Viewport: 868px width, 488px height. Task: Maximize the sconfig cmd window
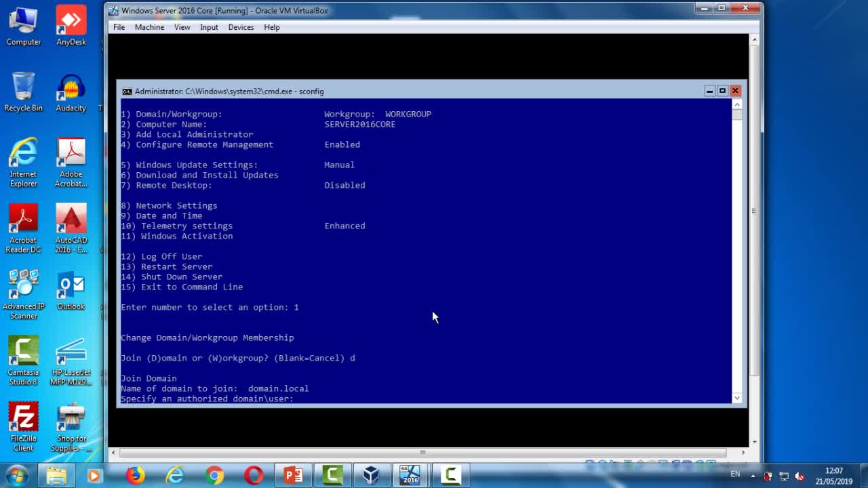722,91
